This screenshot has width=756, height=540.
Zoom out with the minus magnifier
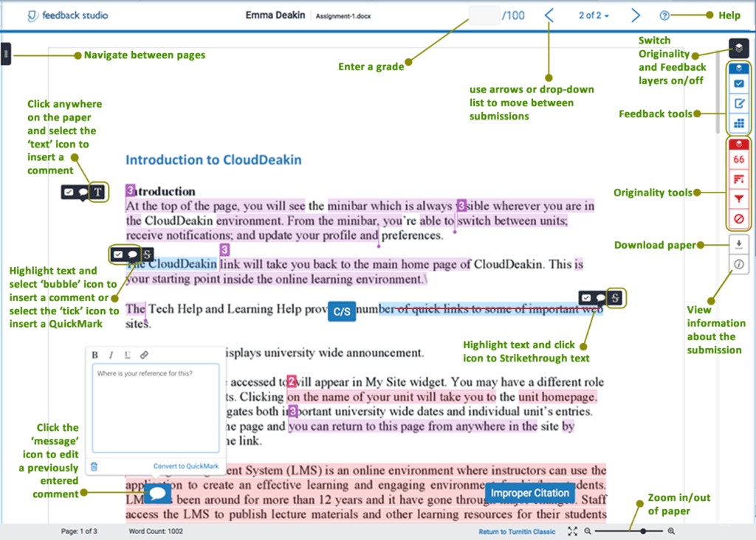(588, 531)
